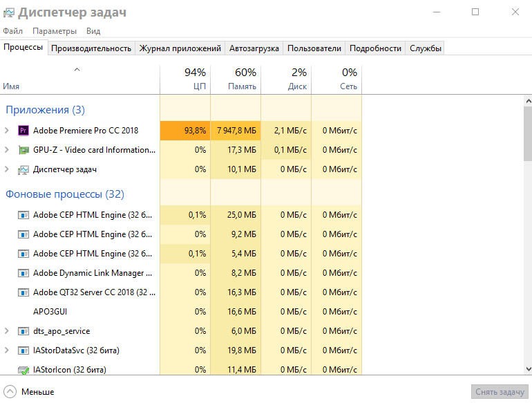Click the 93,8% CPU value cell
The width and height of the screenshot is (532, 403).
[x=185, y=131]
